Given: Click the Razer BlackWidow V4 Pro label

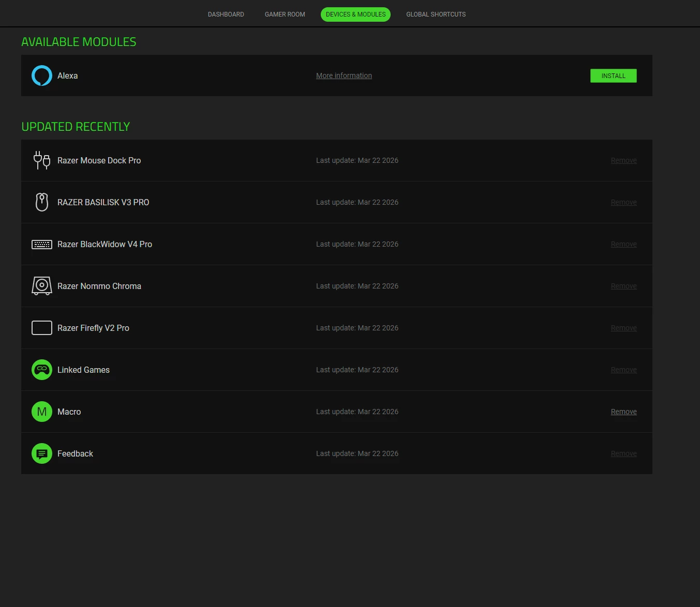Looking at the screenshot, I should tap(105, 244).
